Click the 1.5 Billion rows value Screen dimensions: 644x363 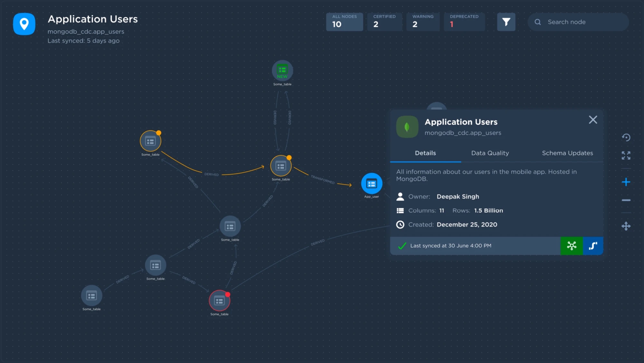tap(488, 210)
